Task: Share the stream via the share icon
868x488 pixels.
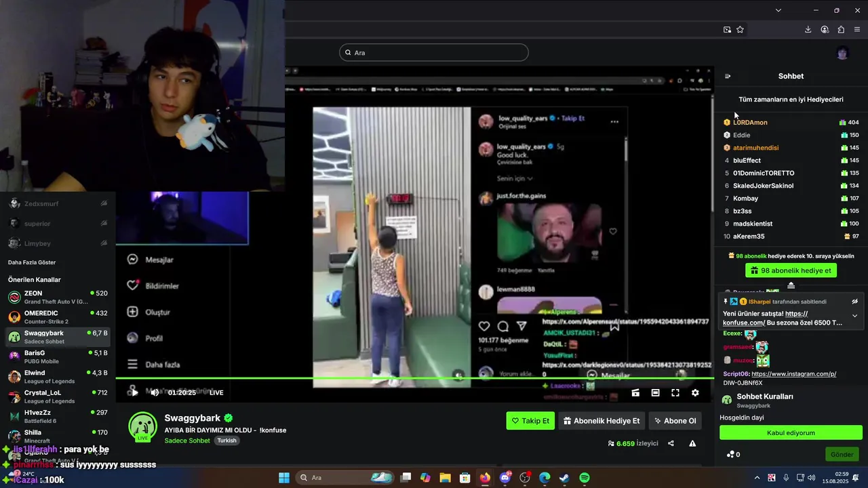Action: [x=671, y=443]
